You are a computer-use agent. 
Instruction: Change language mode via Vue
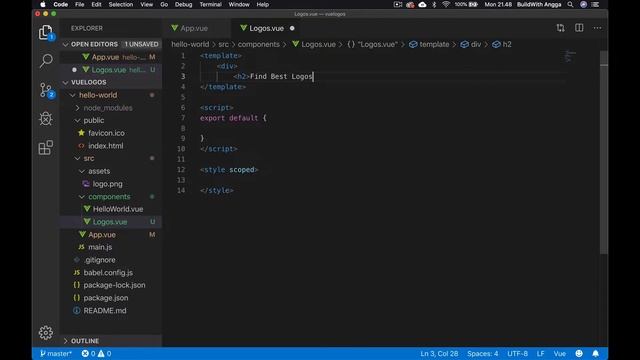(560, 353)
